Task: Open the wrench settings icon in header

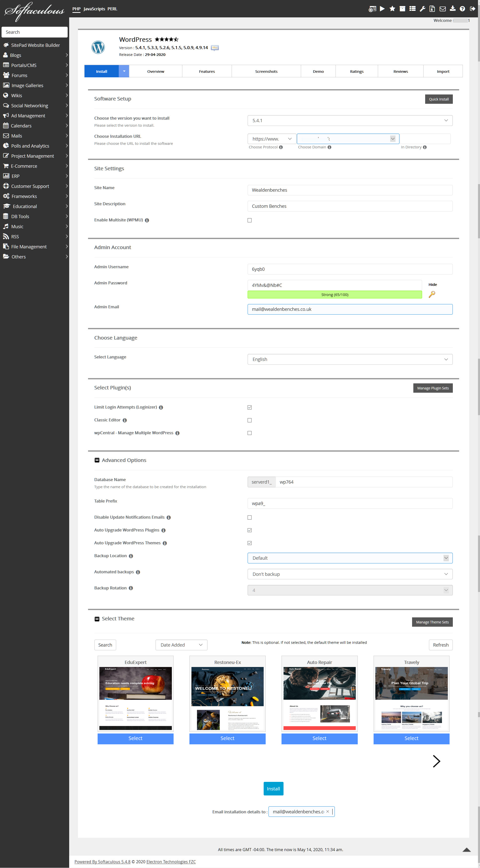Action: click(422, 9)
